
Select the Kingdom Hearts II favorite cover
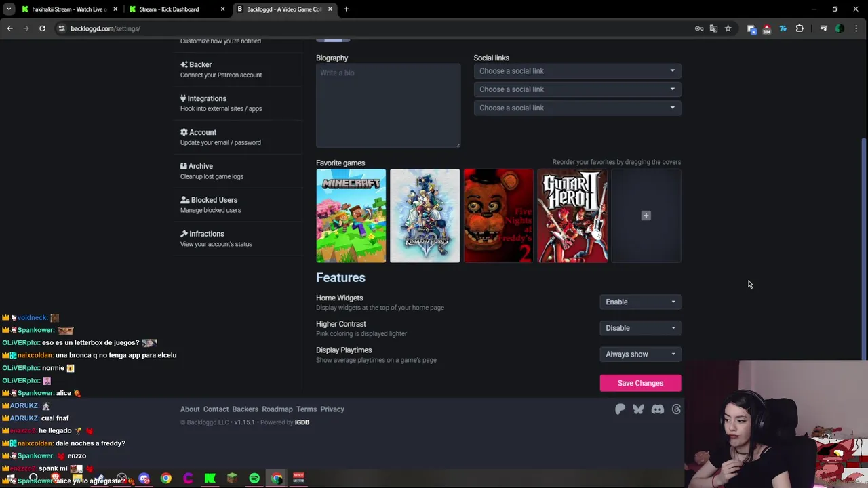pyautogui.click(x=425, y=216)
